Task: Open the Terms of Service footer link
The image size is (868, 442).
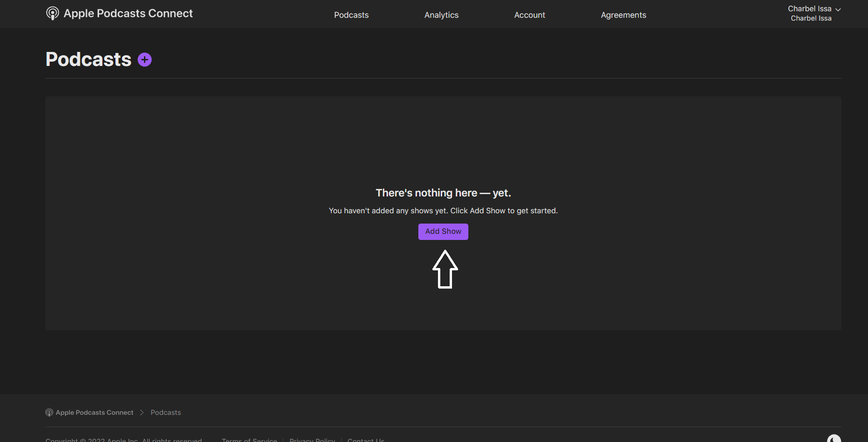Action: click(x=249, y=440)
